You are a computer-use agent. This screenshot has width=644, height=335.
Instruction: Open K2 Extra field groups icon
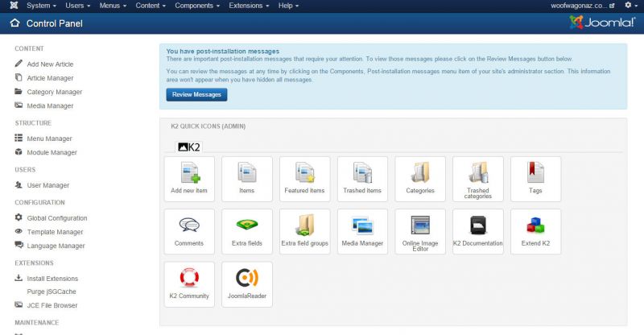click(x=305, y=231)
